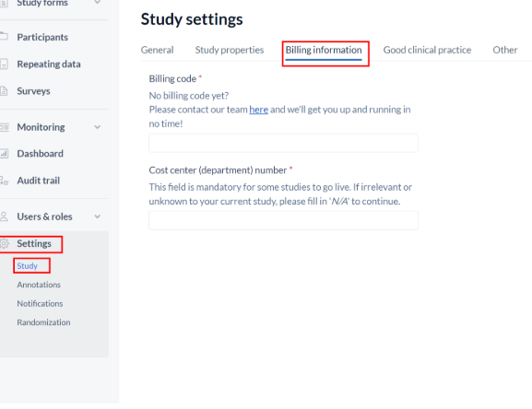Click the Monitoring icon in sidebar

(4, 127)
